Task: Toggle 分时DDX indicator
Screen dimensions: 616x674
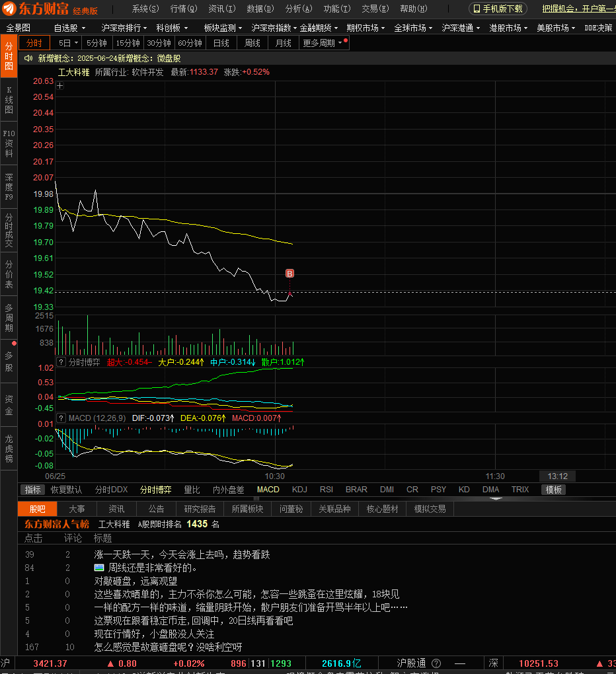Action: pos(111,490)
